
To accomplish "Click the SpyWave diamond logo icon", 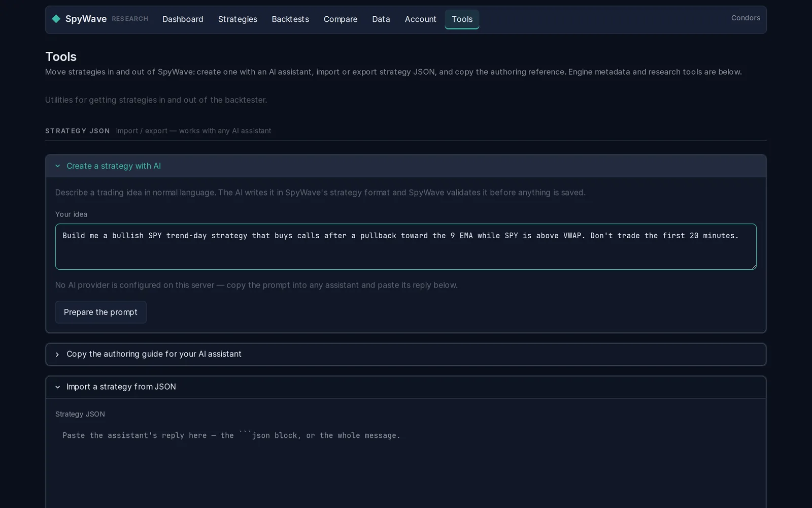I will pyautogui.click(x=56, y=19).
